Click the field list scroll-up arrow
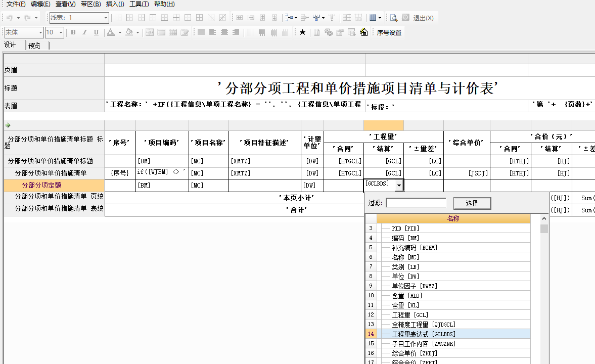Screen dimensions: 595x364 (544, 218)
